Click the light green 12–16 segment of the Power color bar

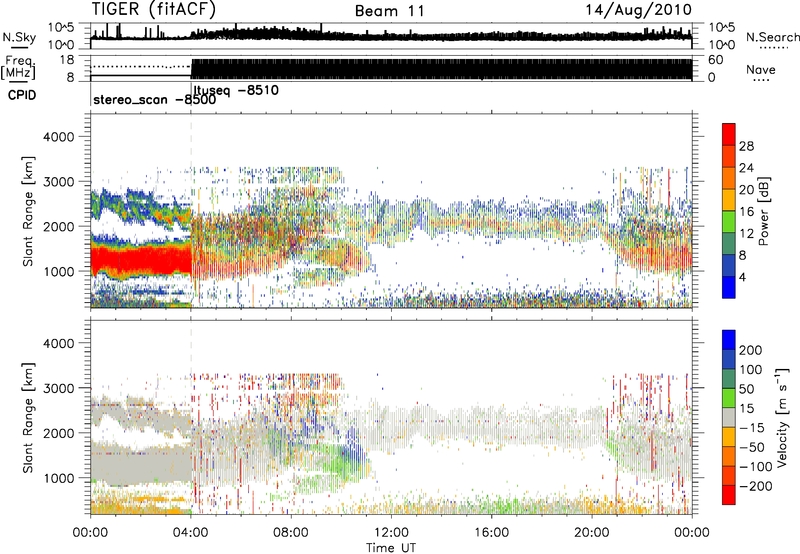coord(729,222)
